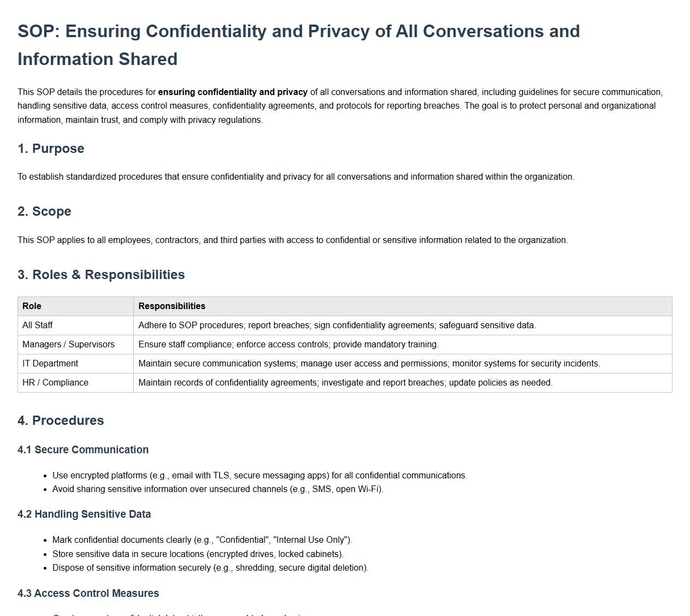Click the "4.3 Access Control Measures" subheading

click(x=88, y=594)
